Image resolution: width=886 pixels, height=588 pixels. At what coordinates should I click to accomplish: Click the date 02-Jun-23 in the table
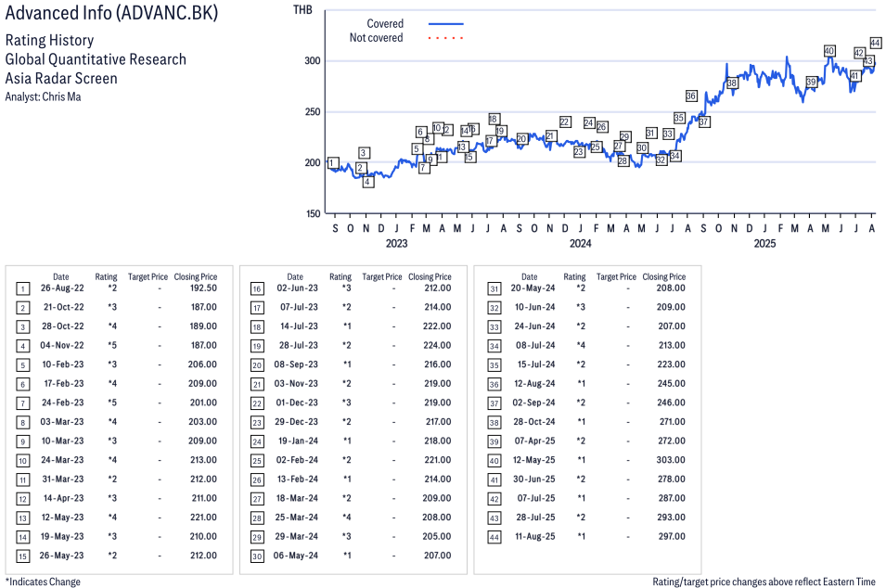point(297,288)
